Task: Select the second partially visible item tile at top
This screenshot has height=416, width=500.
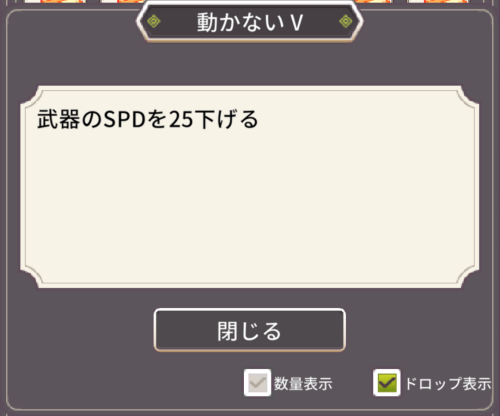Action: (x=122, y=1)
